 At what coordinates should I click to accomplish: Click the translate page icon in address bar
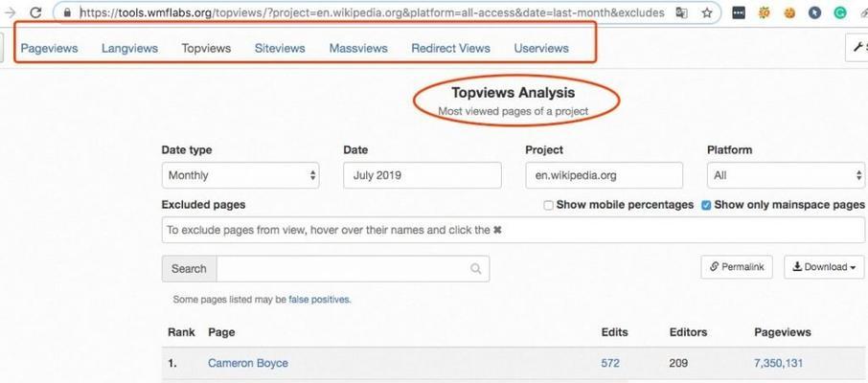682,12
